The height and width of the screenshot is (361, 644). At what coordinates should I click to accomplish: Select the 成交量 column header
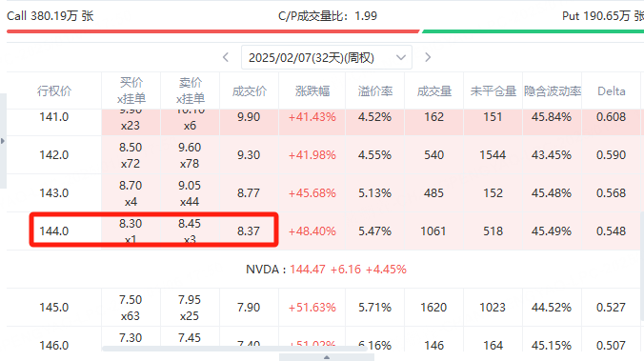tap(434, 91)
